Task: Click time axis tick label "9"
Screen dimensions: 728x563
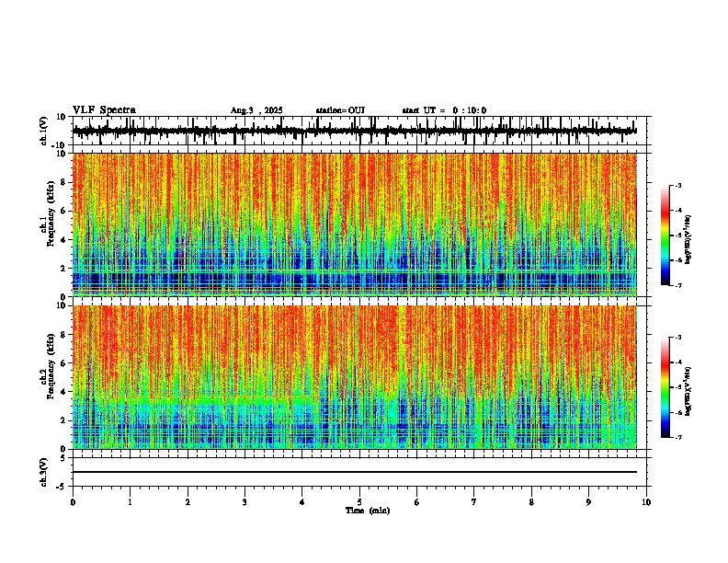Action: click(x=588, y=502)
